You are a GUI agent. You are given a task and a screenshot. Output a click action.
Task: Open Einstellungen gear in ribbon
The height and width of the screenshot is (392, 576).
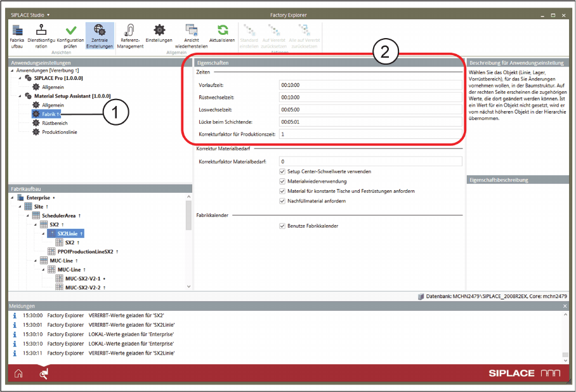coord(159,30)
